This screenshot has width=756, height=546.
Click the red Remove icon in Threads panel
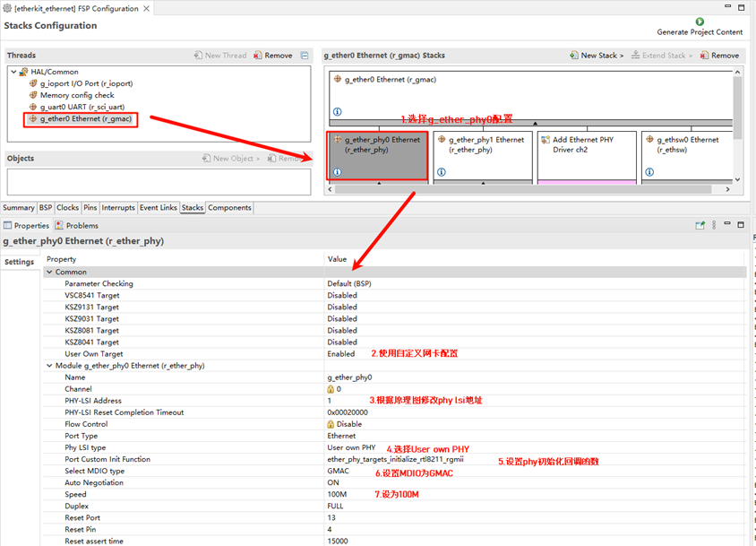click(258, 56)
